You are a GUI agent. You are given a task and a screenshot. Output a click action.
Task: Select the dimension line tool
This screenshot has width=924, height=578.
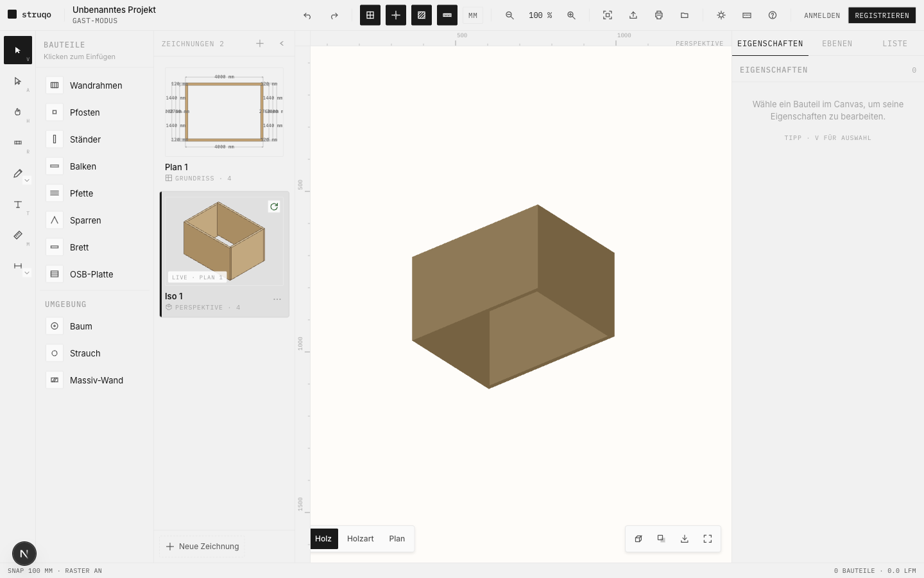[18, 266]
